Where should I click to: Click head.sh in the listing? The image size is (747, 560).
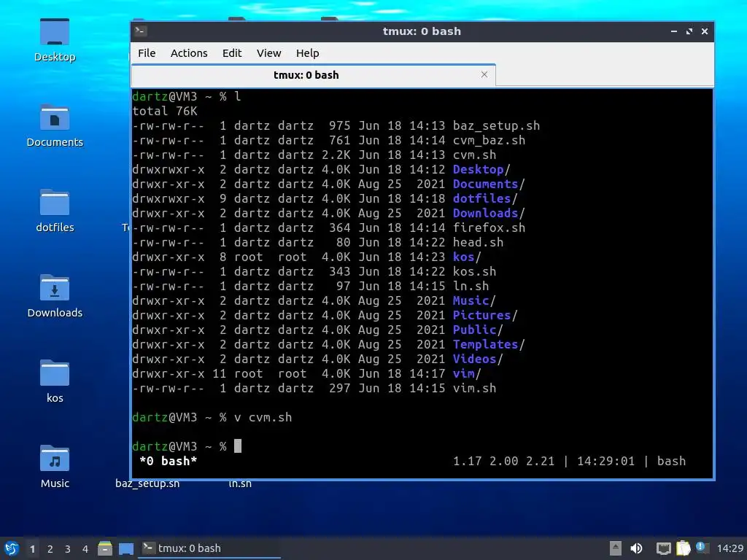tap(478, 242)
